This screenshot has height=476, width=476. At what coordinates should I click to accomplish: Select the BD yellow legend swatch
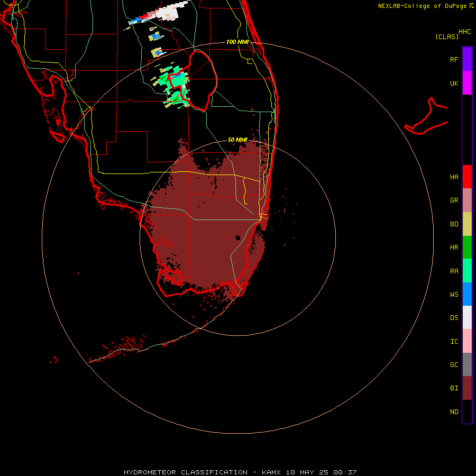point(467,224)
